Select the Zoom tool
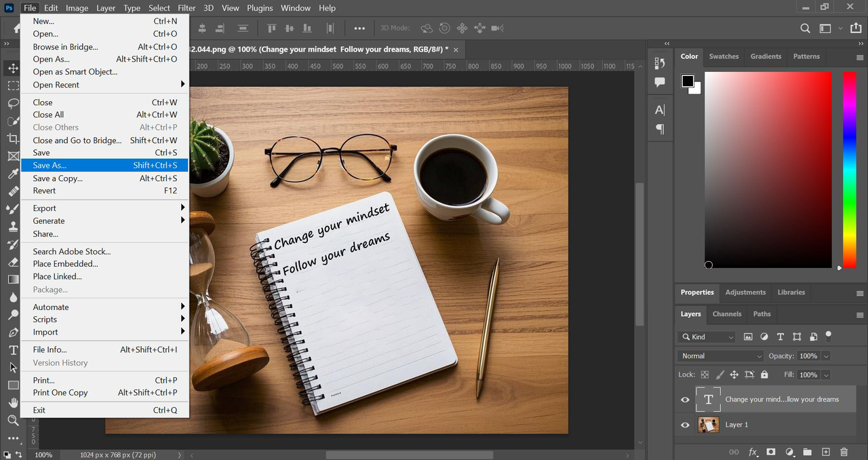The height and width of the screenshot is (460, 868). click(x=13, y=421)
